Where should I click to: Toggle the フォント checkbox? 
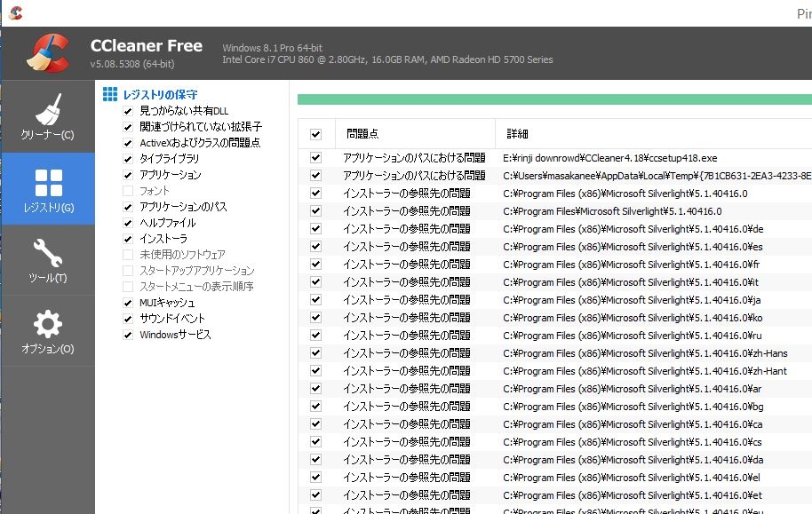tap(128, 191)
